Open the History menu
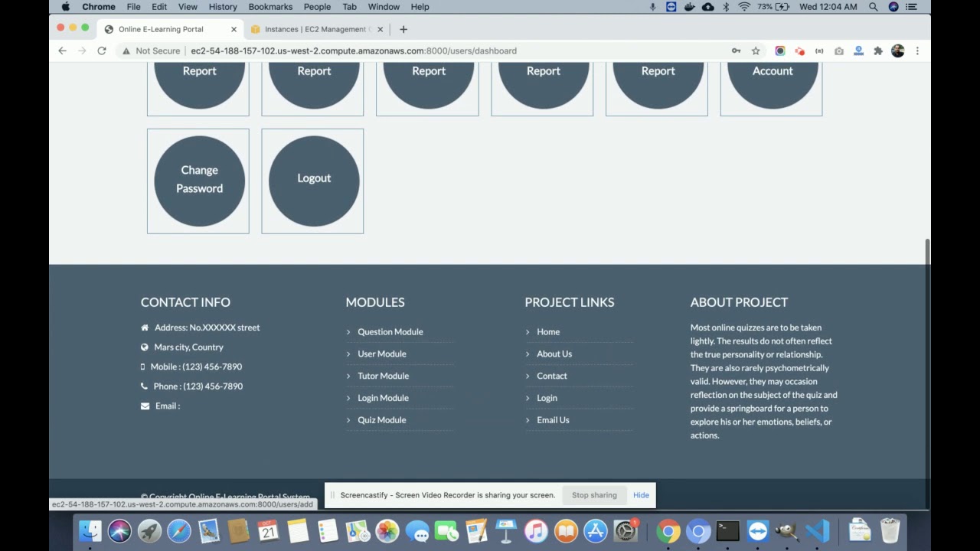The image size is (980, 551). pos(223,7)
